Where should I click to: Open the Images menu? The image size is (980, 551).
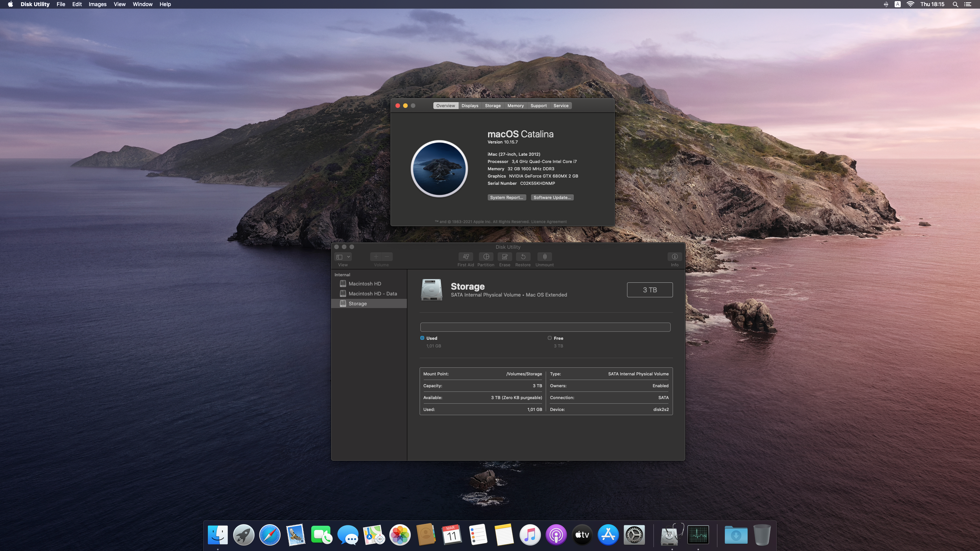(x=97, y=4)
